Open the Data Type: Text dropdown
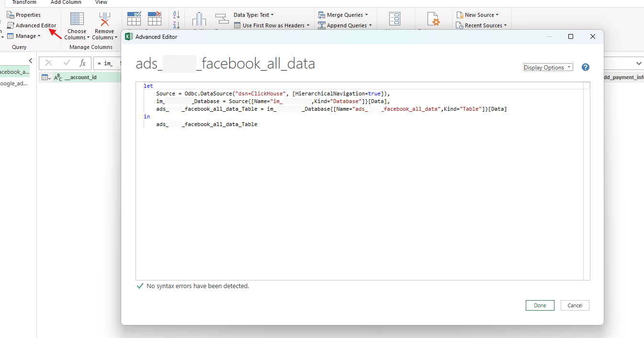644x338 pixels. point(254,15)
